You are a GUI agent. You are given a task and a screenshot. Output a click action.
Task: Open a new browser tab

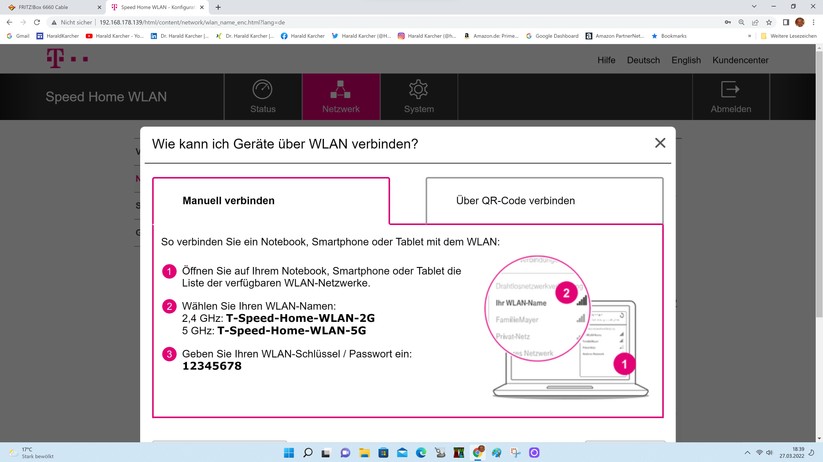pyautogui.click(x=218, y=7)
